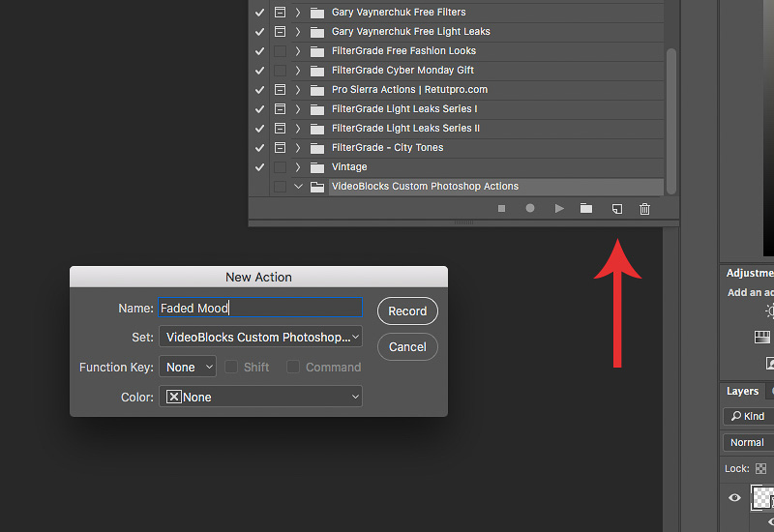Expand Gary Vaynerchuk Free Light Leaks set

pyautogui.click(x=298, y=31)
